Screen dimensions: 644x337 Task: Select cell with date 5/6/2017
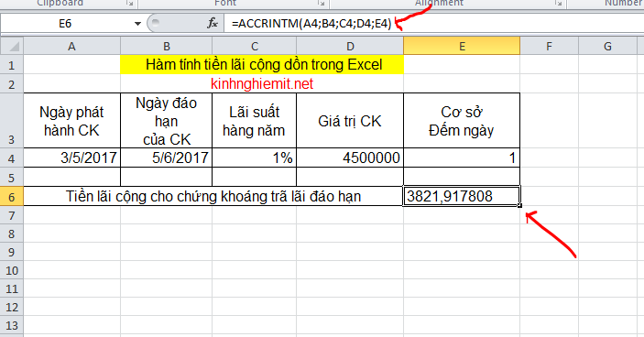167,158
